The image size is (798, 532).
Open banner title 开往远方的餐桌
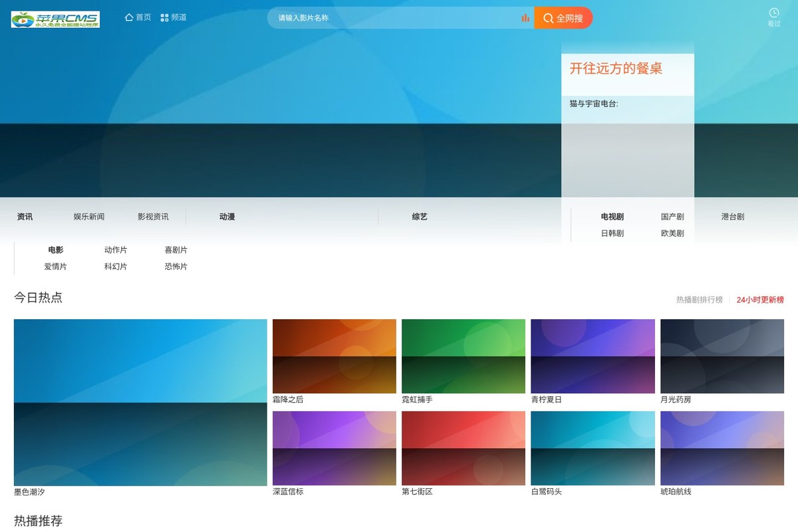coord(616,68)
